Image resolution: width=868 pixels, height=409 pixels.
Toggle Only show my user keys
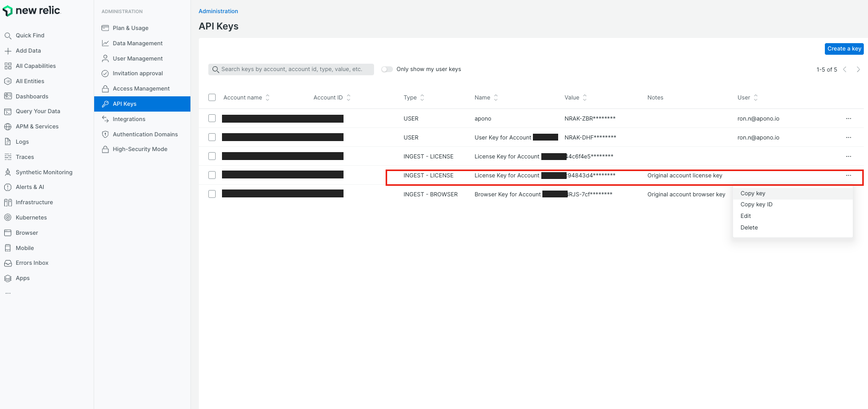[x=387, y=69]
